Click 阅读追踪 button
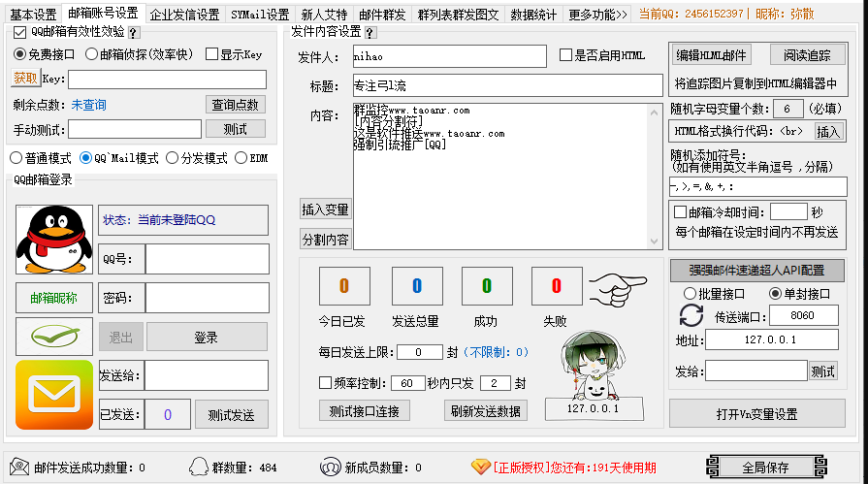Image resolution: width=868 pixels, height=484 pixels. (807, 55)
